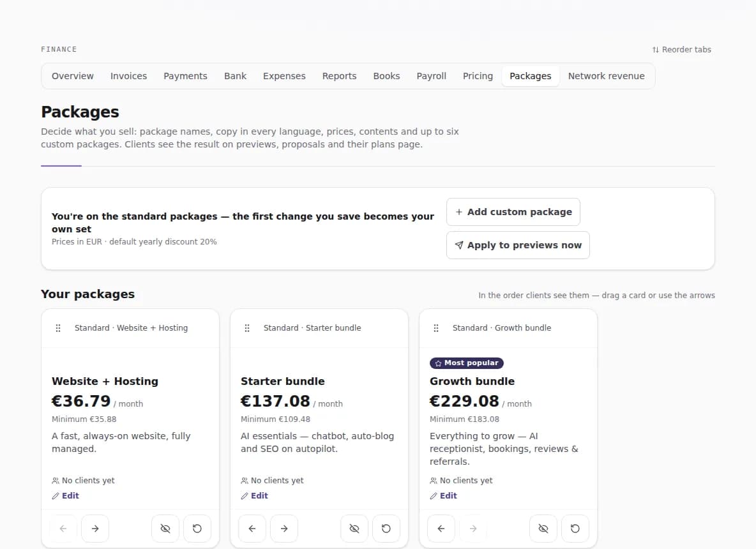Move Starter bundle card left

[252, 529]
